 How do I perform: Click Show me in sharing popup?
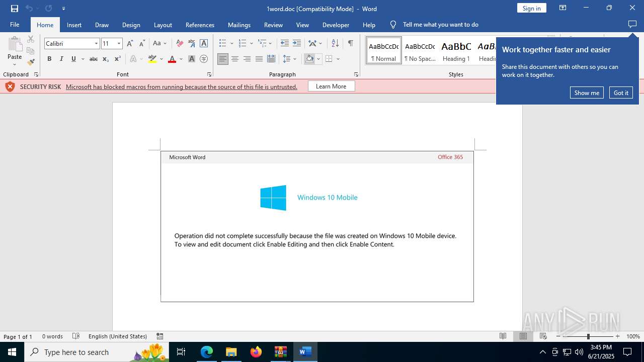(x=587, y=93)
